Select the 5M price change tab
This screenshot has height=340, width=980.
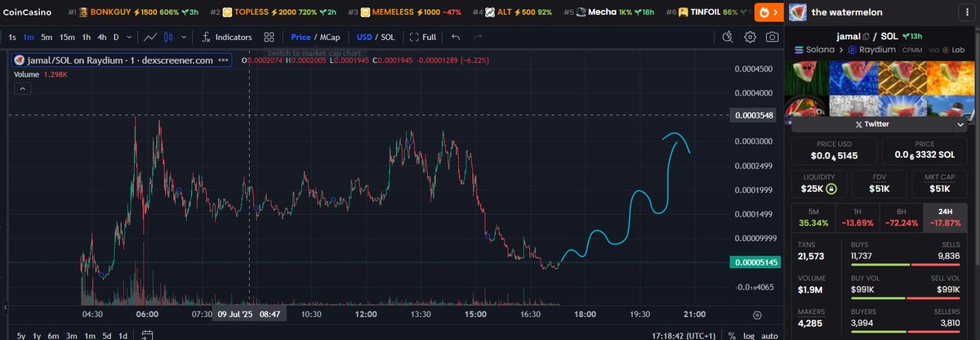click(x=812, y=217)
